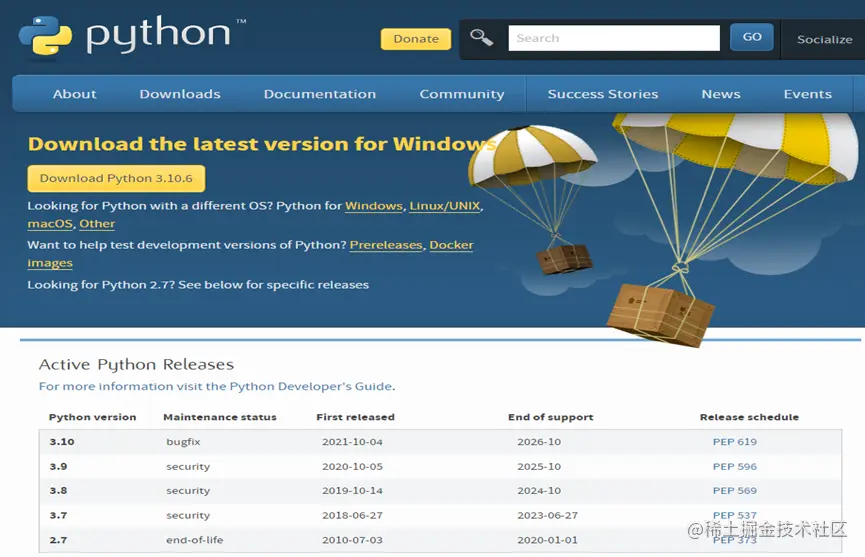Open PEP 619 release schedule
The image size is (865, 557).
pyautogui.click(x=735, y=442)
